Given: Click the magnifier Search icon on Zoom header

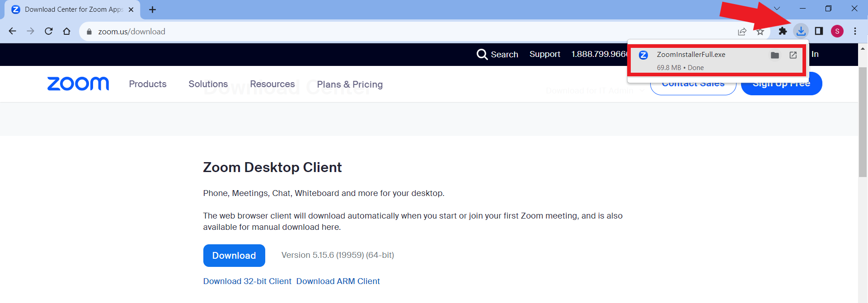Looking at the screenshot, I should (x=482, y=54).
